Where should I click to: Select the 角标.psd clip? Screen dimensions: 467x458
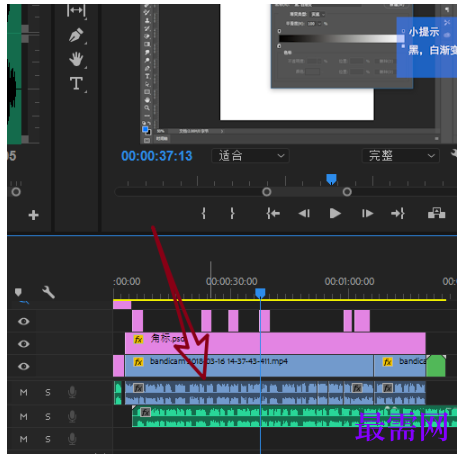coord(275,343)
